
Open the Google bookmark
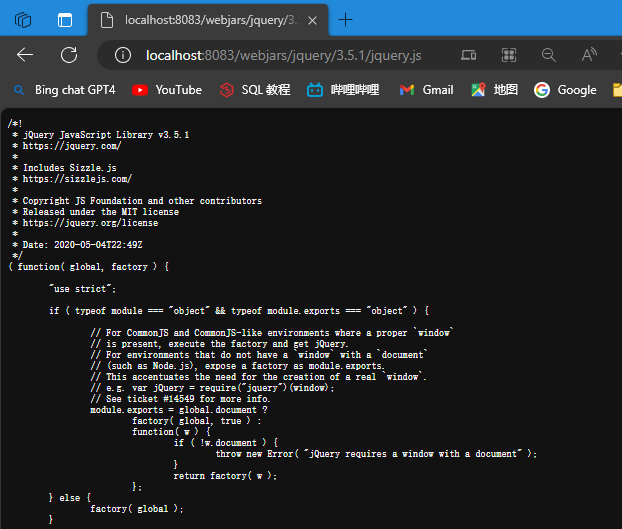[565, 90]
